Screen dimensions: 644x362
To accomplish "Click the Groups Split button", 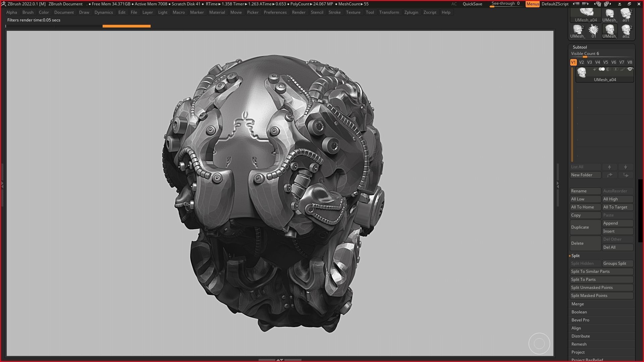I will tap(618, 263).
